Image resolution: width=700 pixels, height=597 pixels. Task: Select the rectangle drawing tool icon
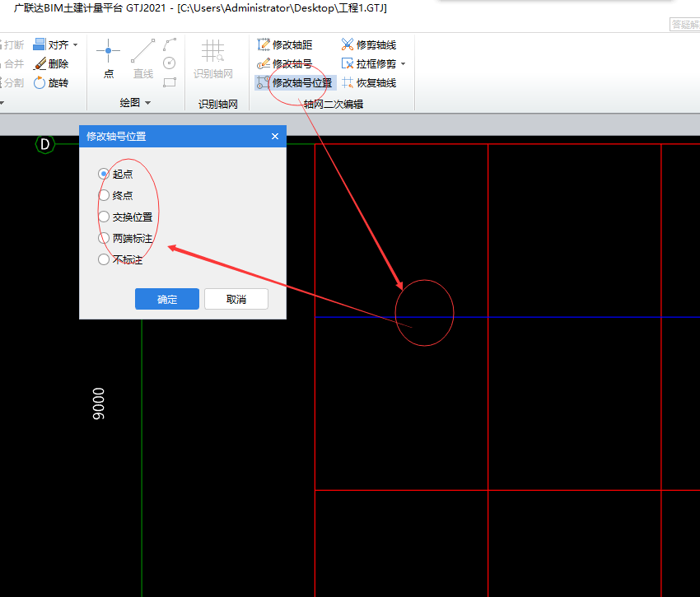pyautogui.click(x=170, y=82)
